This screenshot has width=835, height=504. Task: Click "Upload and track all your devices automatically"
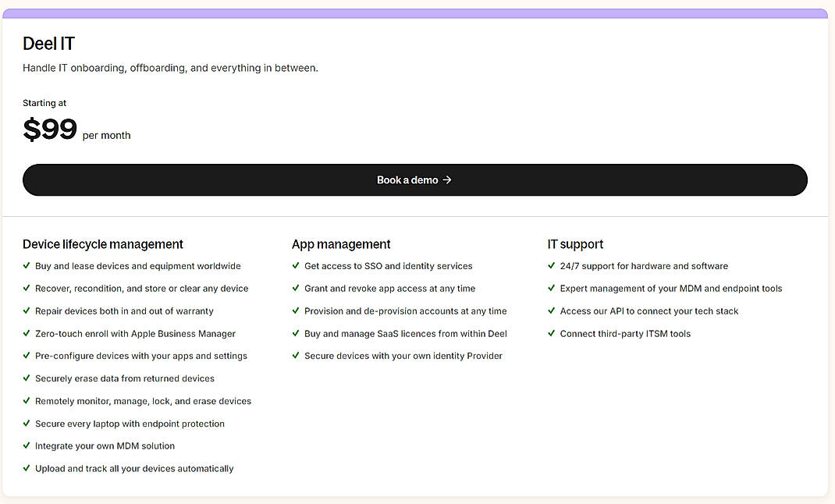(134, 469)
